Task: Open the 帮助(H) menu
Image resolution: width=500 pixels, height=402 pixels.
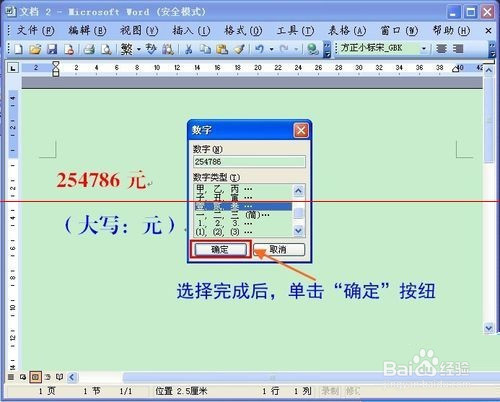Action: coord(451,31)
